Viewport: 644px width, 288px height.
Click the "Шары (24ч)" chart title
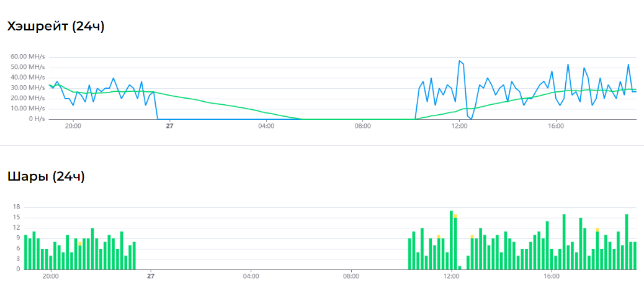(46, 177)
